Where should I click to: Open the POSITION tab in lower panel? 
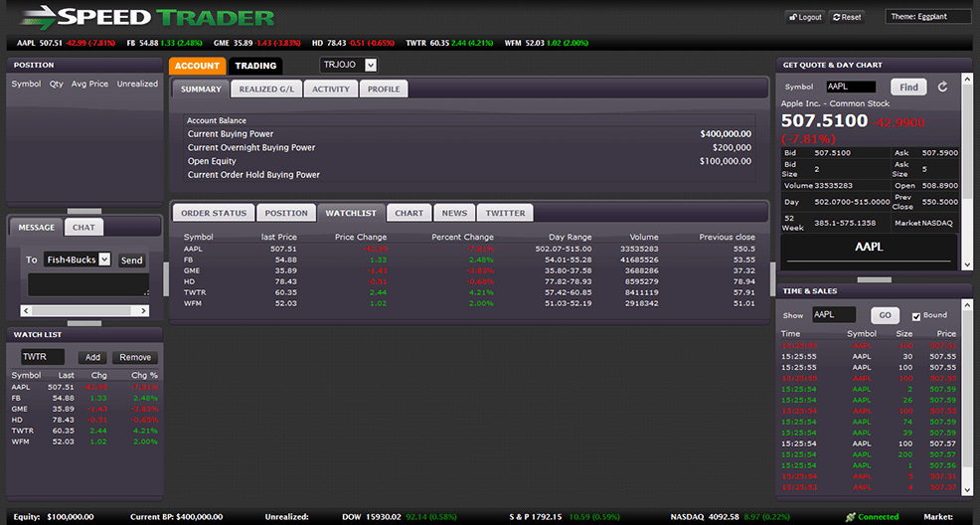point(286,213)
